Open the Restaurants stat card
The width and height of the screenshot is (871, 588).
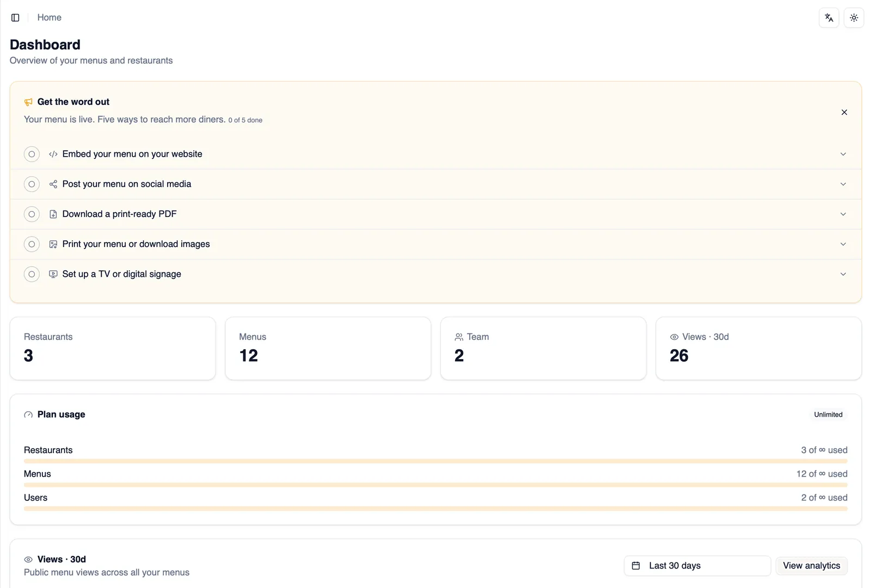coord(113,348)
